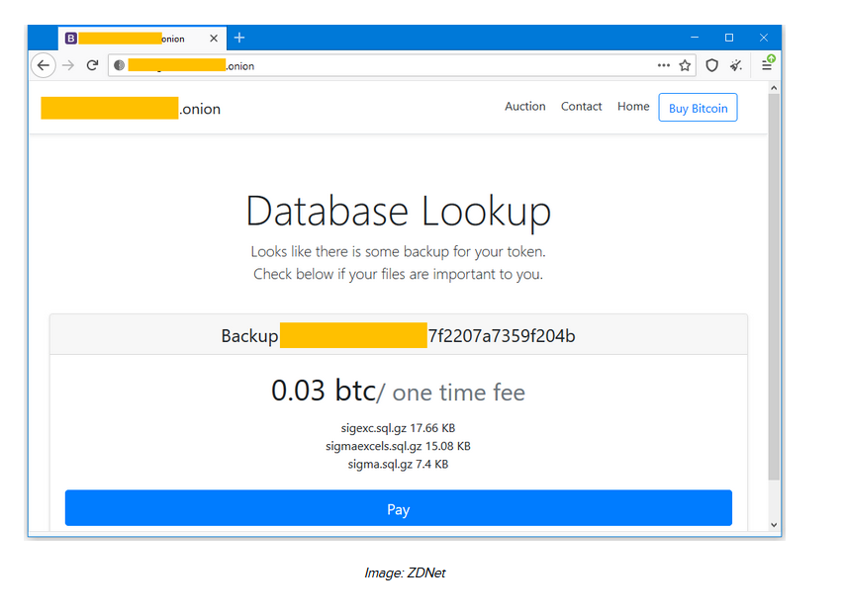Viewport: 843px width, 616px height.
Task: Minimize the browser window
Action: (x=695, y=38)
